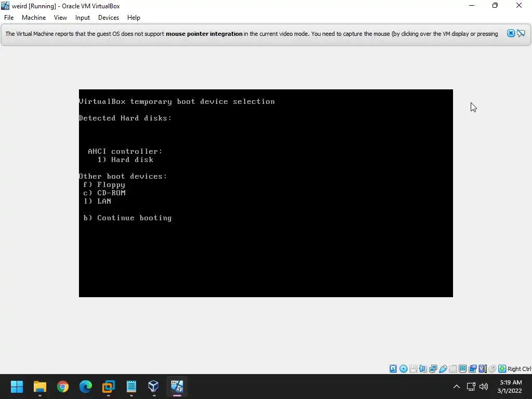Open the Machine menu
Viewport: 532px width, 399px height.
[34, 18]
